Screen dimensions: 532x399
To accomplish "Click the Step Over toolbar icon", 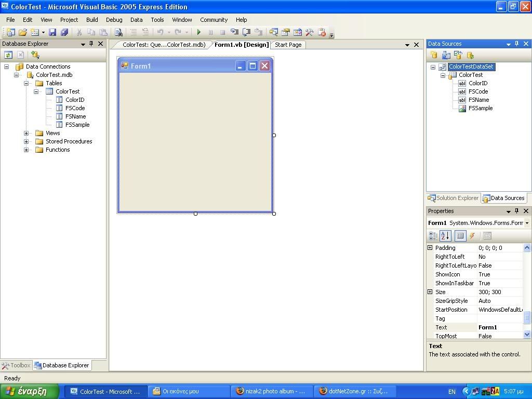I will point(246,32).
